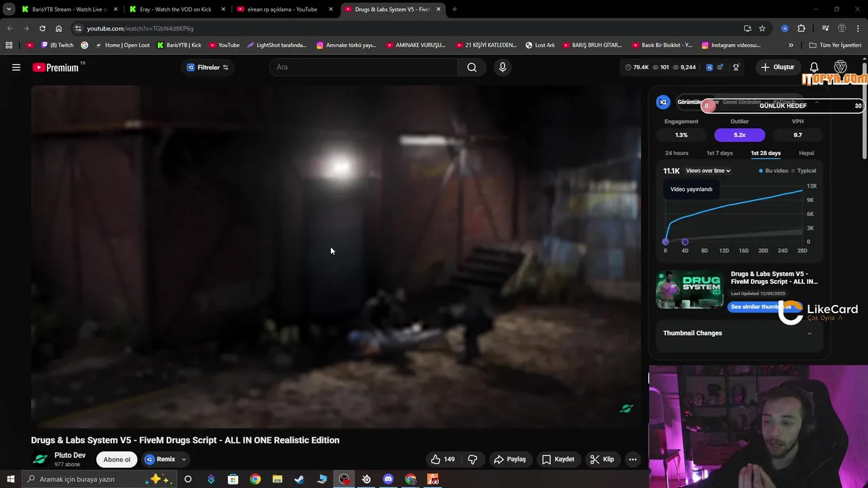The image size is (868, 488).
Task: Click the Paylaş share button
Action: [510, 459]
